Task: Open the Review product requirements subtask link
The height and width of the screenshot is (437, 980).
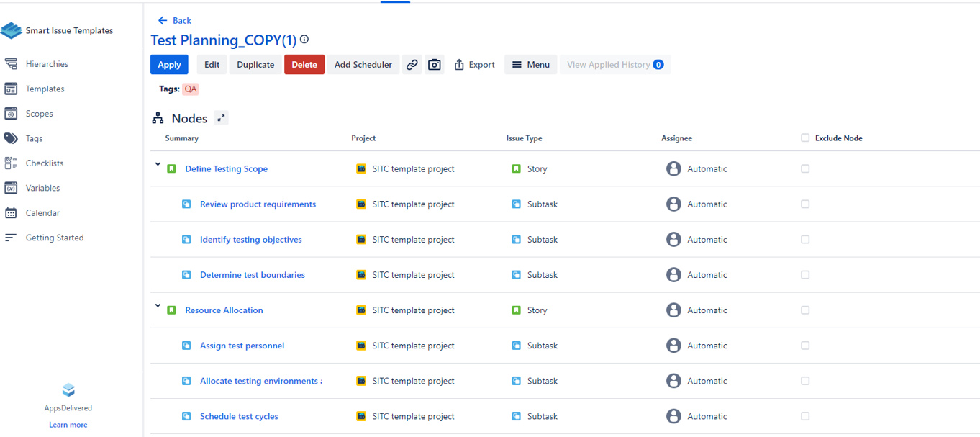Action: [x=258, y=204]
